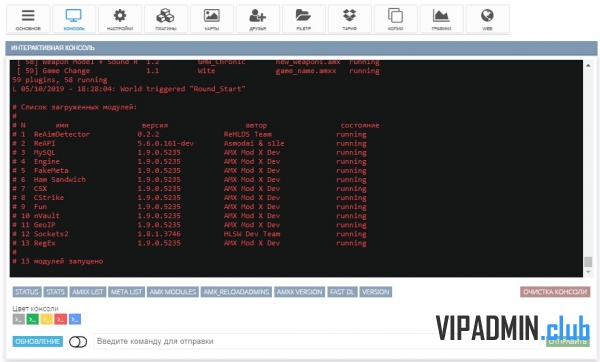Click version 5.6.0.161-dev text
The width and height of the screenshot is (600, 362).
tap(166, 143)
